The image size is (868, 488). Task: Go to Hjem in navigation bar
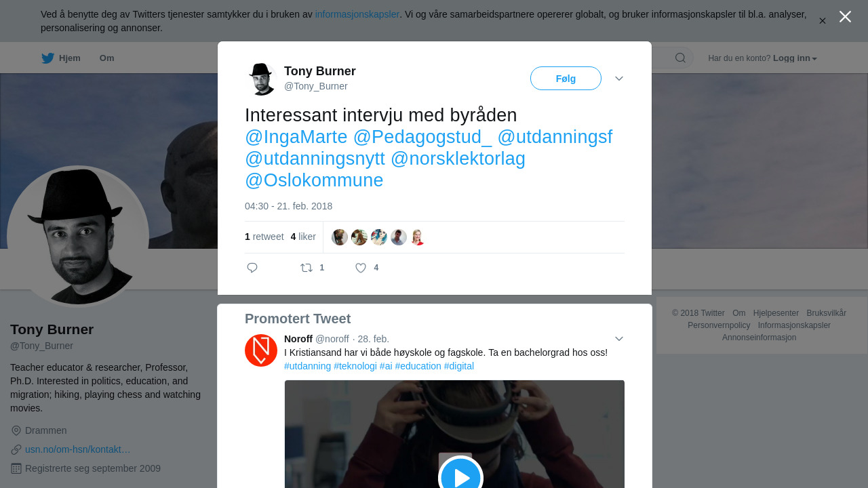69,58
